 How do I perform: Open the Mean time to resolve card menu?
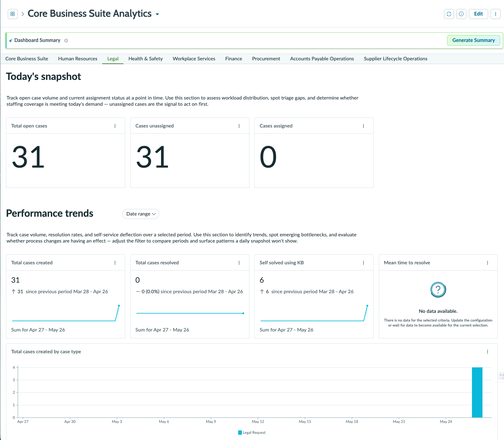pyautogui.click(x=488, y=263)
